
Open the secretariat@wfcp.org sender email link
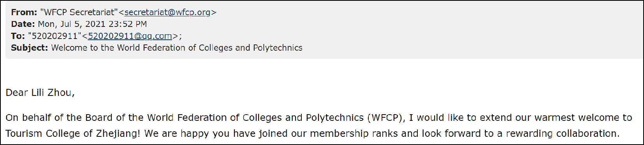coord(167,12)
